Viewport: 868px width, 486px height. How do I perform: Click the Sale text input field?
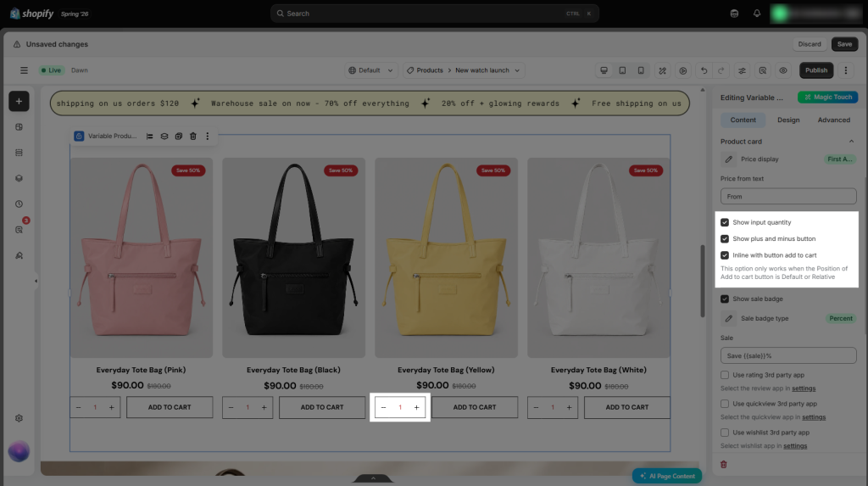pyautogui.click(x=788, y=355)
